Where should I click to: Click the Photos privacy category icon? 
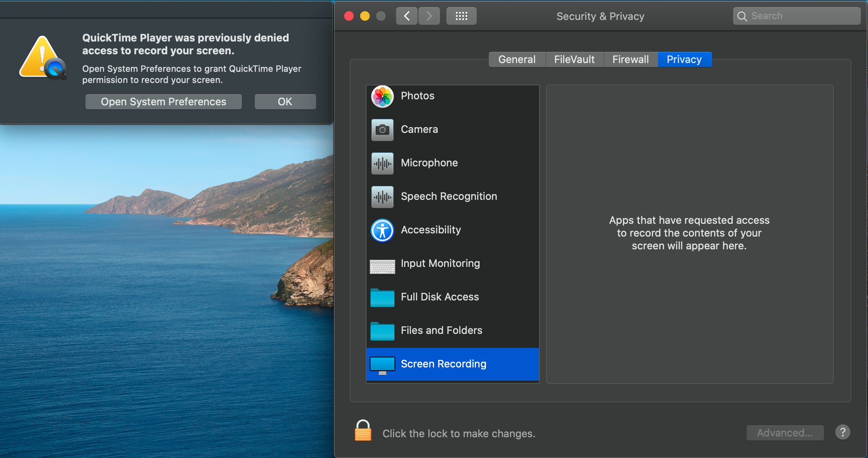pos(382,96)
